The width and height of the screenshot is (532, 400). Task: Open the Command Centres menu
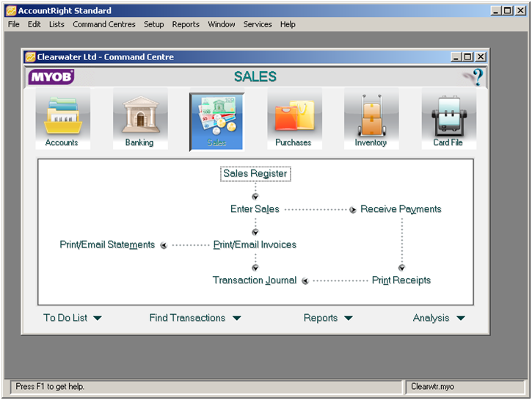[x=103, y=24]
